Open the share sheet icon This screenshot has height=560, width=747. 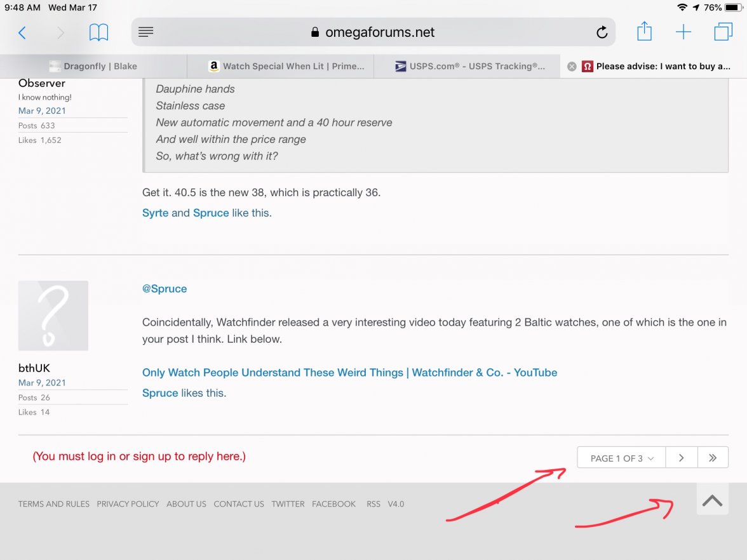(644, 32)
